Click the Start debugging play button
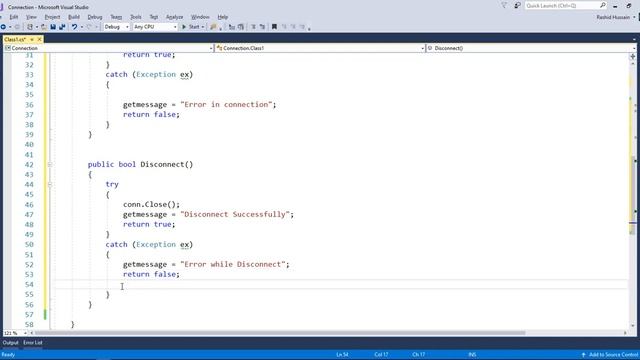640x360 pixels. point(184,27)
